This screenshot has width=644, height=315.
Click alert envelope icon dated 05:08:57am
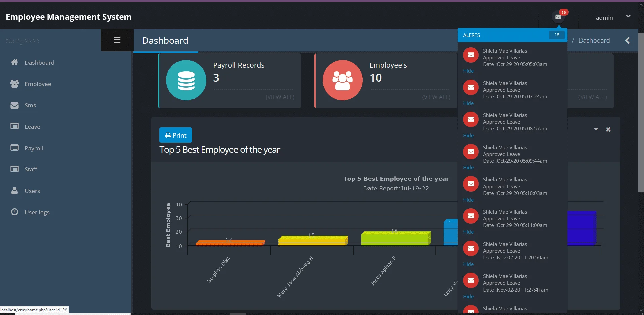(471, 119)
